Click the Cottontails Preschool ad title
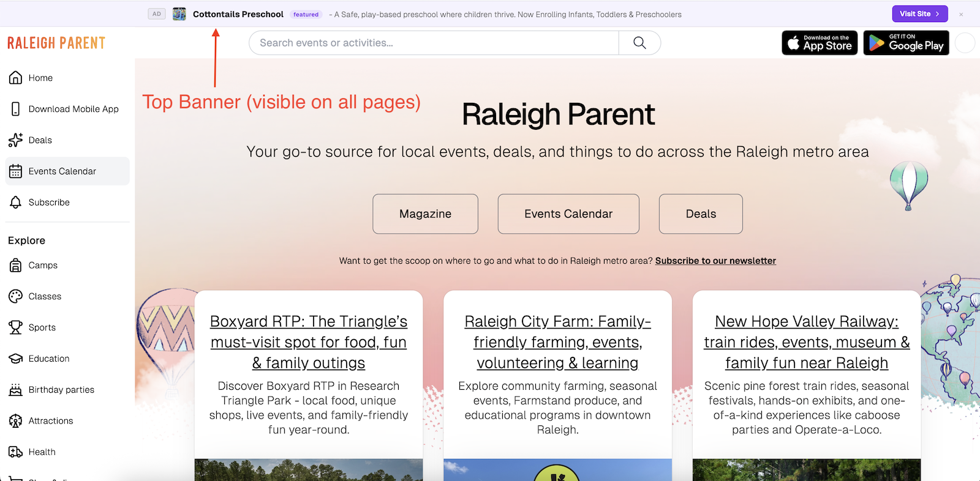 pyautogui.click(x=238, y=14)
